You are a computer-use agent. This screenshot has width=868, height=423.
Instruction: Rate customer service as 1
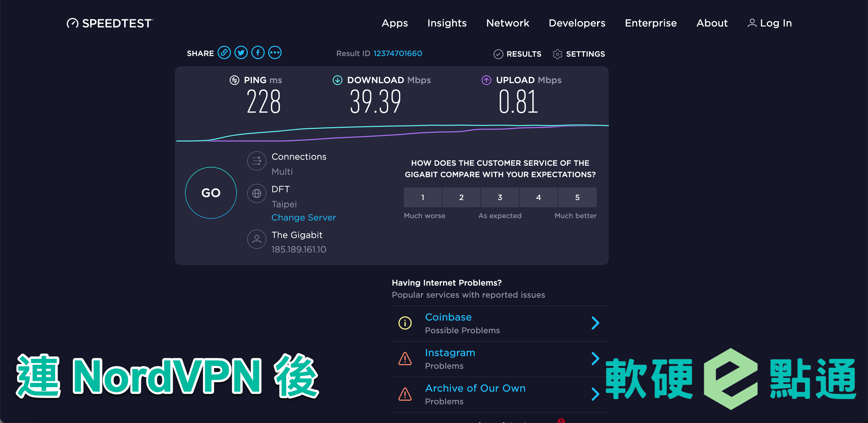[423, 197]
